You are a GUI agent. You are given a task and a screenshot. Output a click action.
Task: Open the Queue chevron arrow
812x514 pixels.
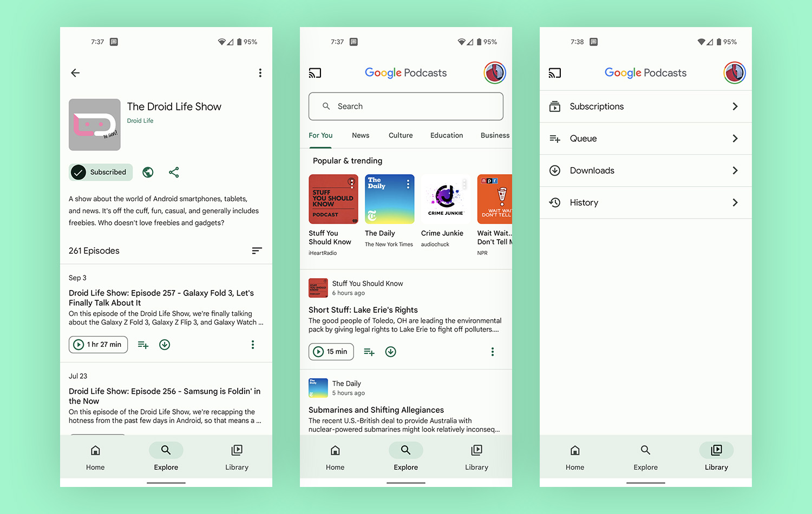click(735, 139)
